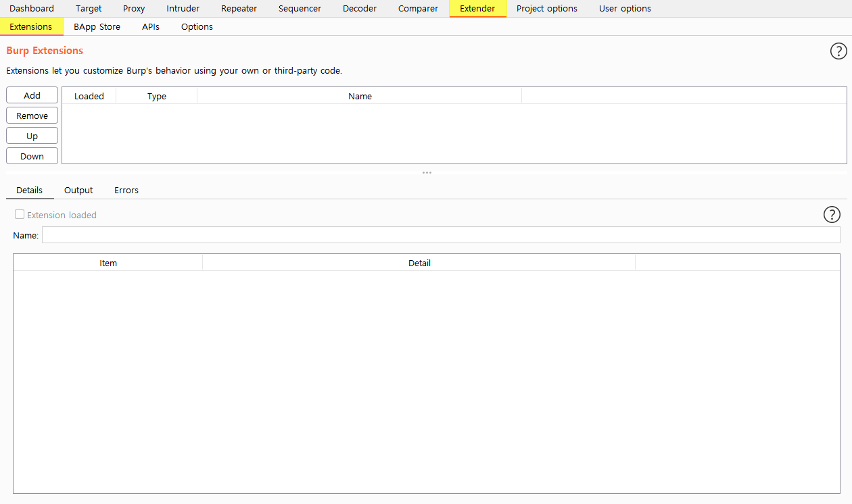Image resolution: width=852 pixels, height=504 pixels.
Task: Switch to the Proxy tab
Action: click(x=134, y=9)
